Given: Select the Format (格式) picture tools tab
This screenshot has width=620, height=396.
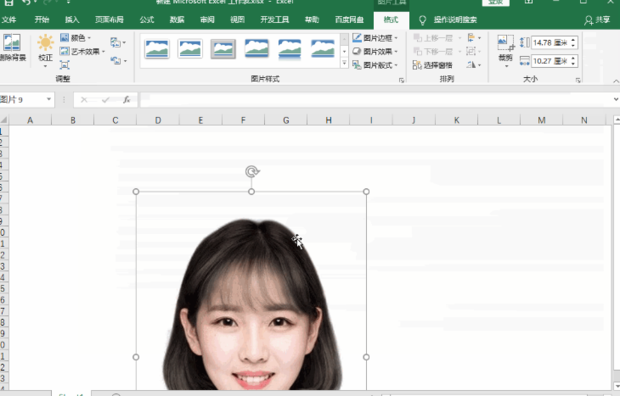Looking at the screenshot, I should click(x=391, y=20).
